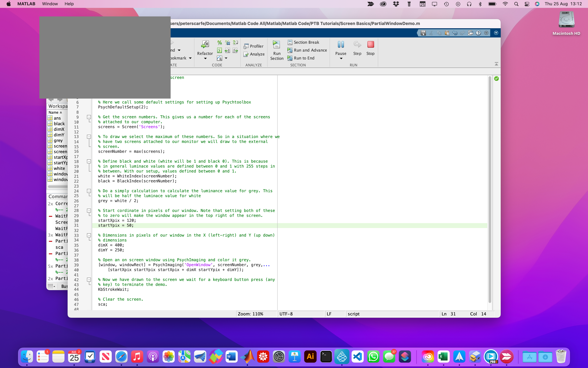The width and height of the screenshot is (588, 368).
Task: Collapse the toolstrip with the minimize arrow
Action: pos(496,64)
